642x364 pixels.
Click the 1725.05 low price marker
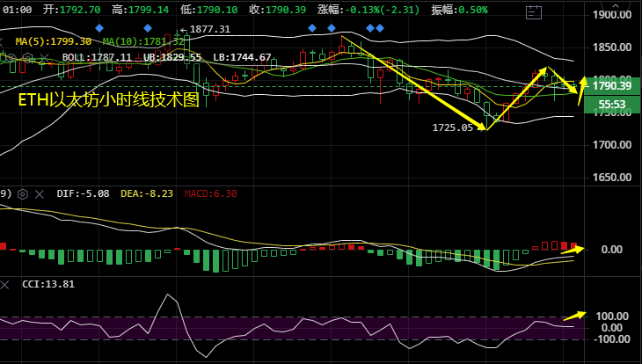tap(453, 127)
